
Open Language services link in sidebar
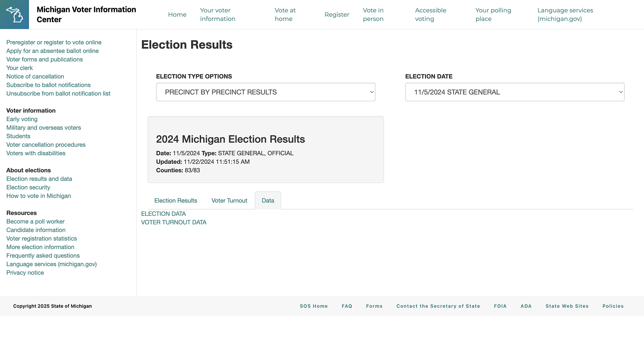(52, 264)
